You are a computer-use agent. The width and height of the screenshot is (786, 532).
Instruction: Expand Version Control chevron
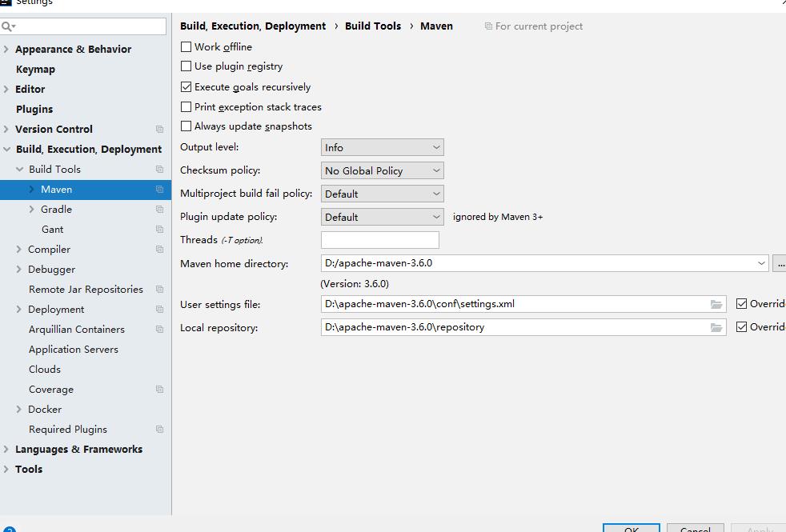coord(6,130)
